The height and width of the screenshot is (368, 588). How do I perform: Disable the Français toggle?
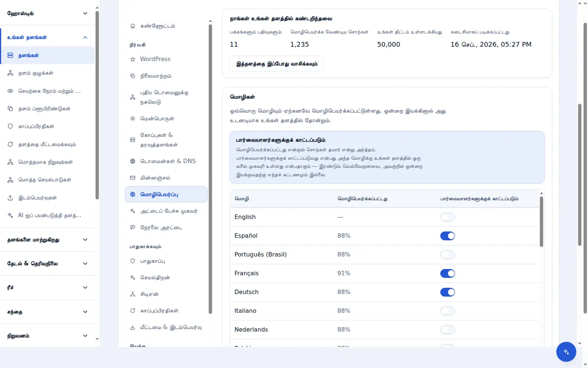[448, 274]
